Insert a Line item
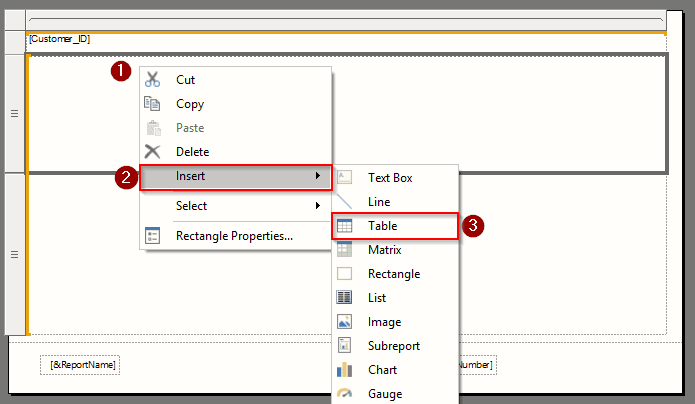Image resolution: width=695 pixels, height=404 pixels. 395,201
